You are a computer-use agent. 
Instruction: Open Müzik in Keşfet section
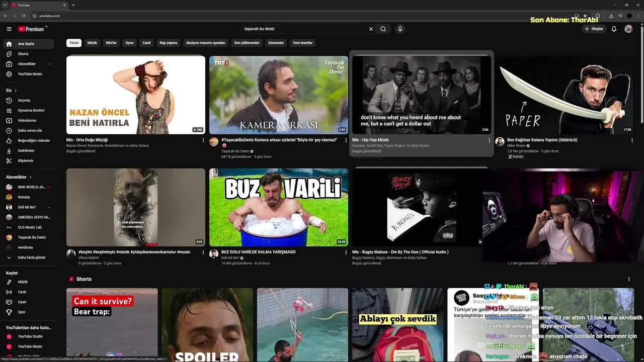click(x=30, y=282)
